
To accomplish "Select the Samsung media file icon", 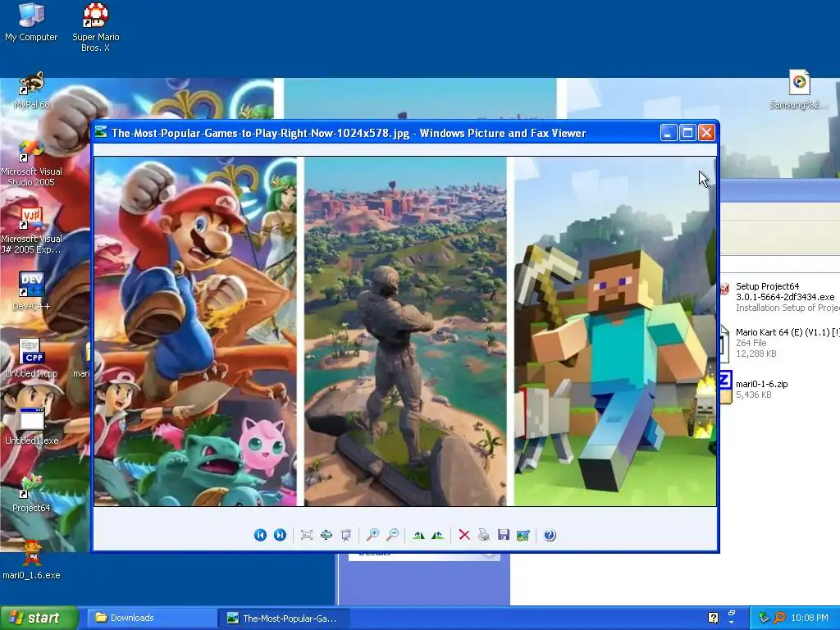I will (799, 90).
